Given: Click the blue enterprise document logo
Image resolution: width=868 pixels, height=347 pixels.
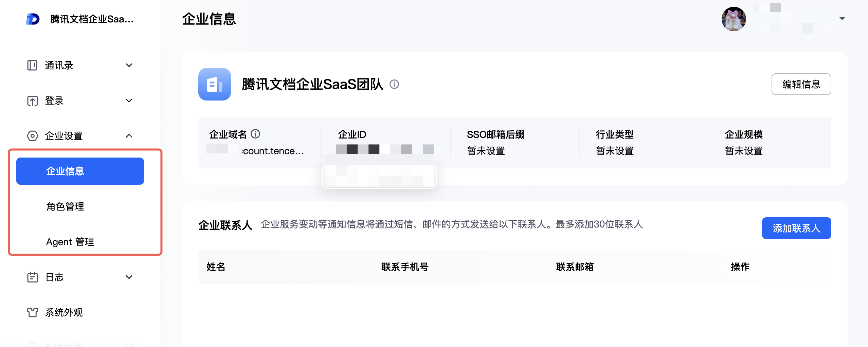Looking at the screenshot, I should [215, 84].
